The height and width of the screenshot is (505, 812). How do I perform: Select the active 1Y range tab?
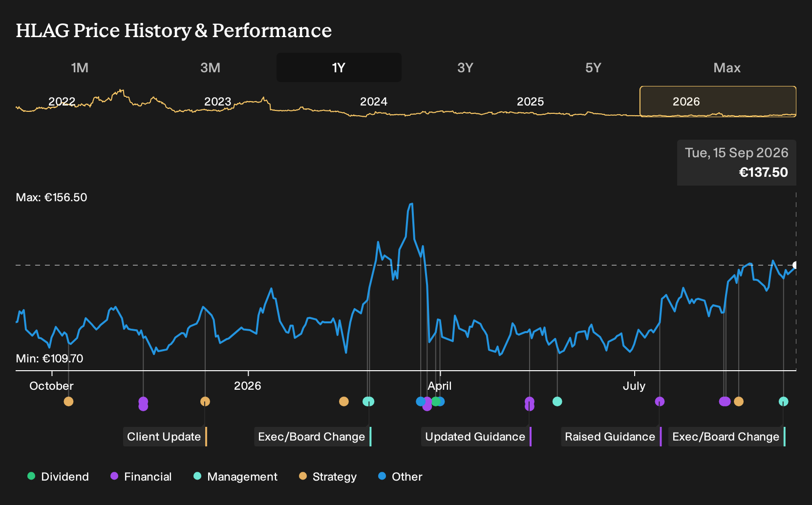click(x=339, y=68)
